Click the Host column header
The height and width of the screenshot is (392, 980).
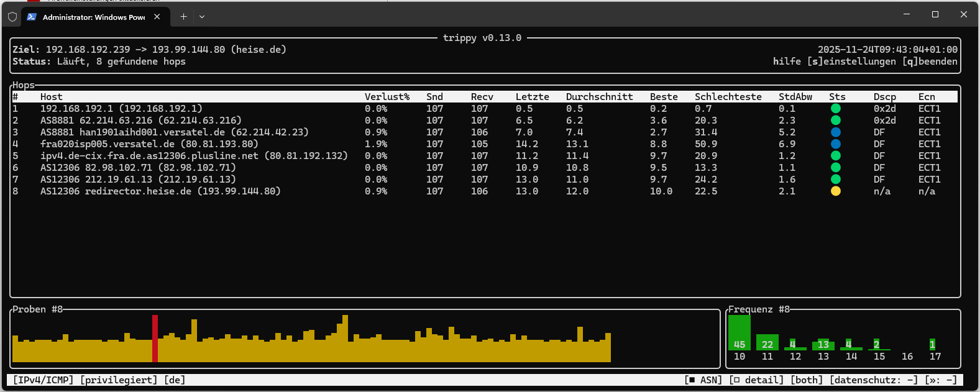pyautogui.click(x=52, y=96)
